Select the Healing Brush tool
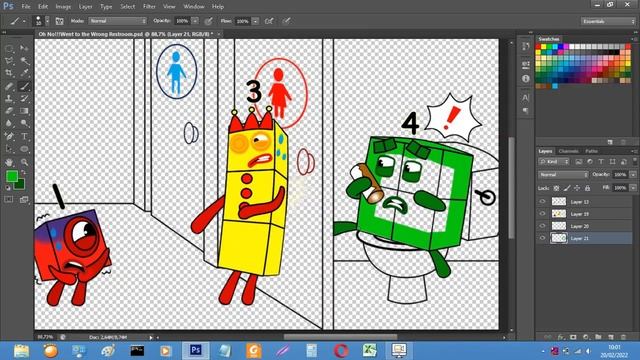This screenshot has width=640, height=360. coord(9,86)
